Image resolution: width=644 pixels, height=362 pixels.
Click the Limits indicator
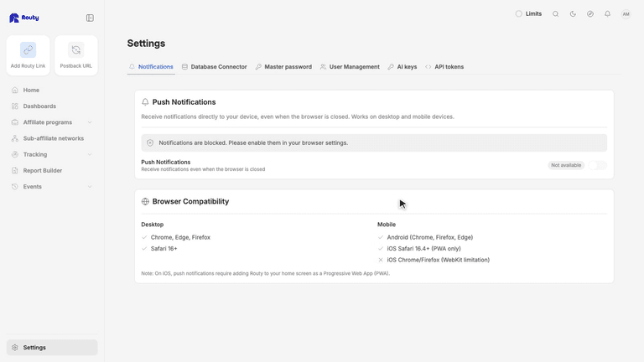click(x=528, y=13)
